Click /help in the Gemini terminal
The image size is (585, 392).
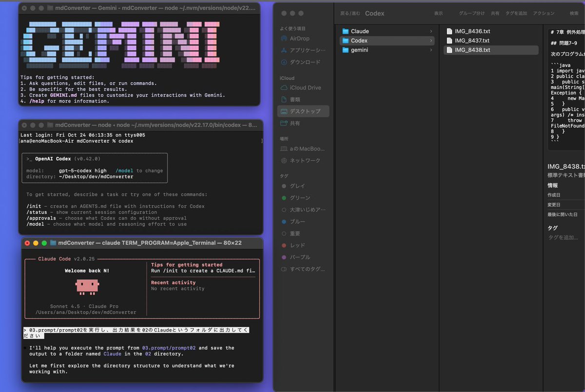point(37,101)
